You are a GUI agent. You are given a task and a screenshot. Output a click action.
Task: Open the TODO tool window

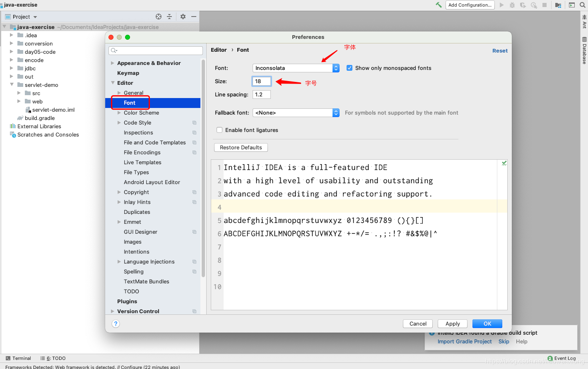point(53,358)
